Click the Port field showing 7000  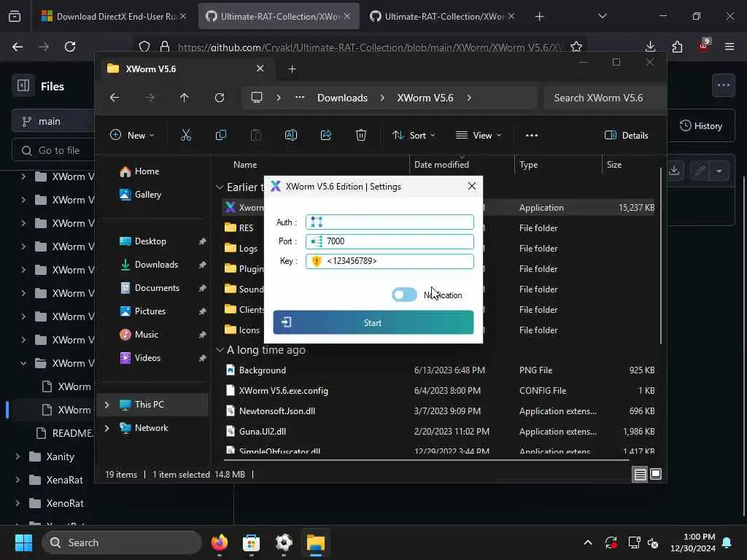(x=390, y=241)
